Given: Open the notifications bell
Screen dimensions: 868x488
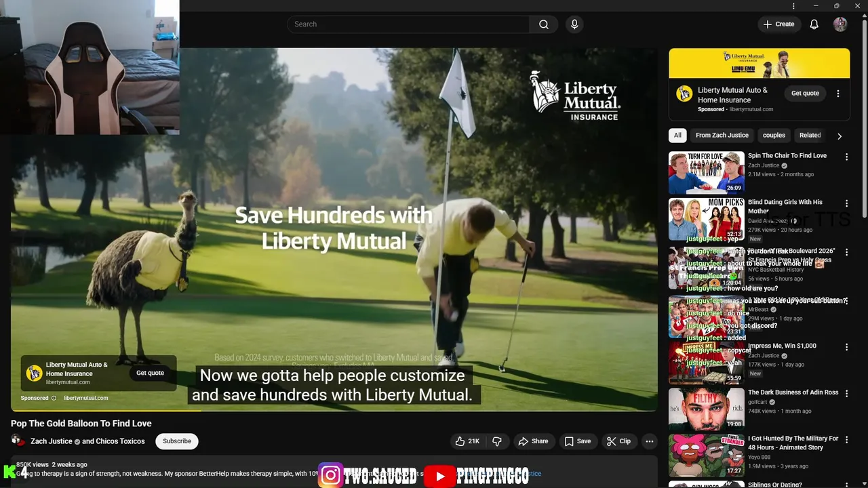Looking at the screenshot, I should point(814,24).
